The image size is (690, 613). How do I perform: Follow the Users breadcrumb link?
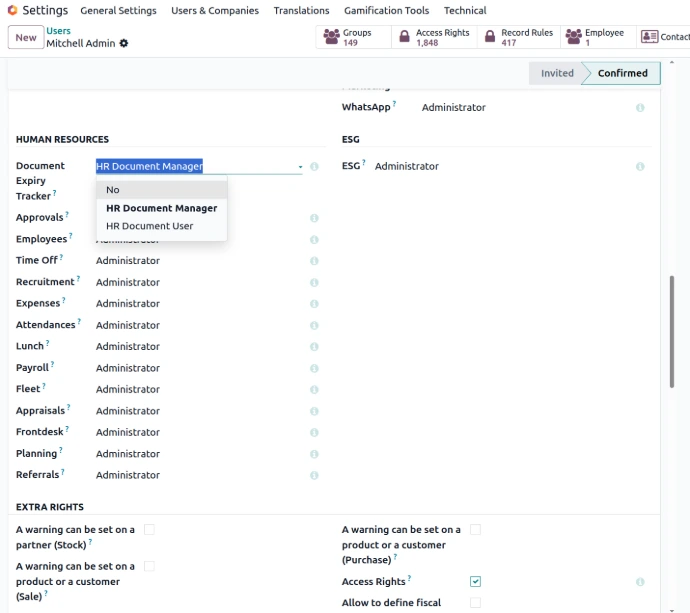pos(58,31)
